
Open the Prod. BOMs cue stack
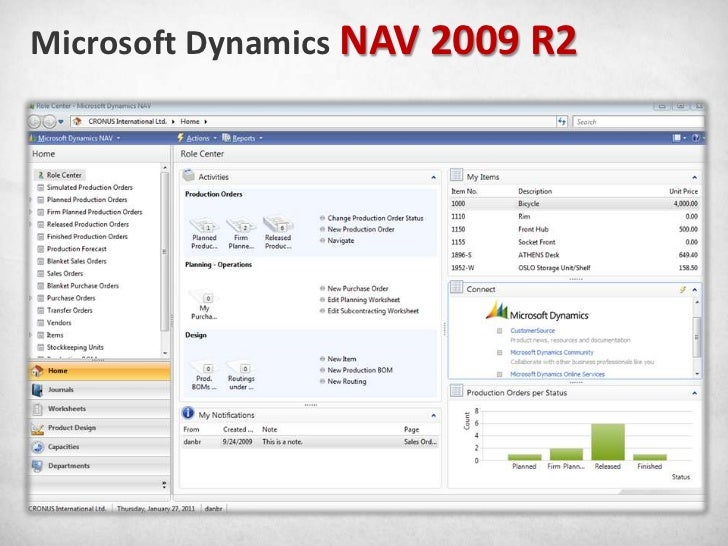coord(204,375)
